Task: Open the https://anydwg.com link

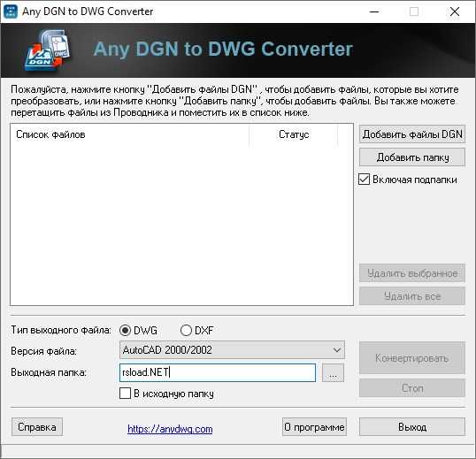Action: [170, 429]
